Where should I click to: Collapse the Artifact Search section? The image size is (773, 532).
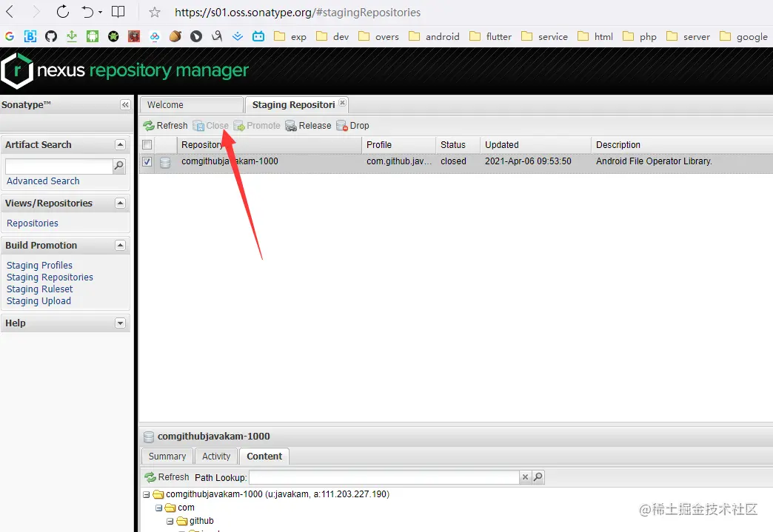coord(120,145)
